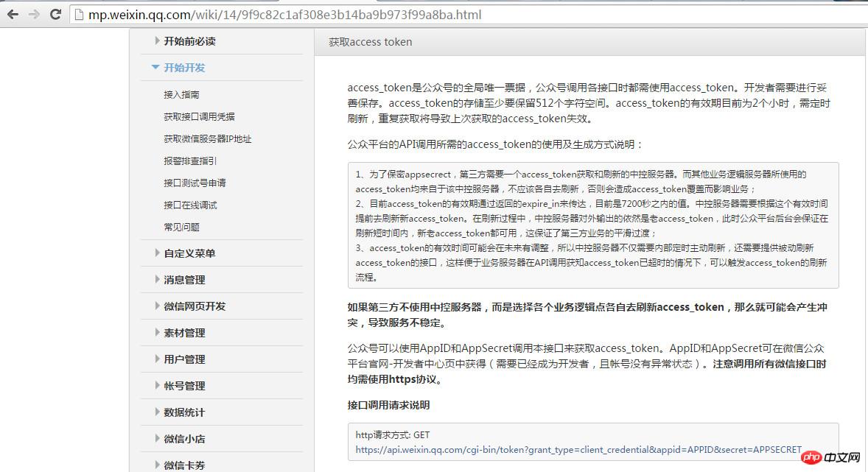Reload the page with the refresh icon
868x472 pixels.
pyautogui.click(x=55, y=13)
